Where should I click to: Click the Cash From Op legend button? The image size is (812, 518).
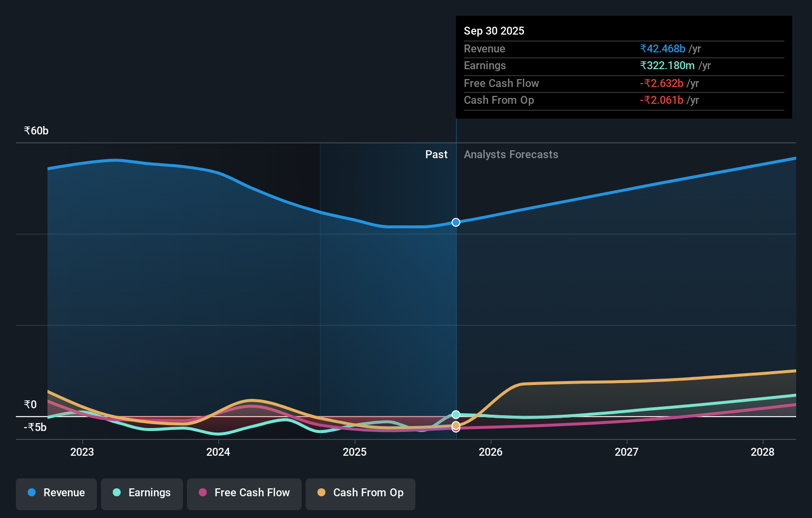click(361, 493)
